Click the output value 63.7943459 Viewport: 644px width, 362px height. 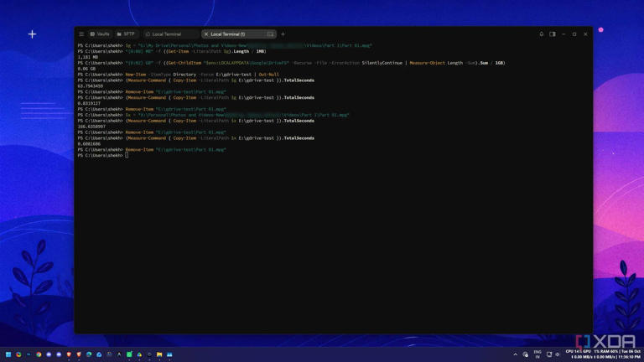(x=91, y=86)
